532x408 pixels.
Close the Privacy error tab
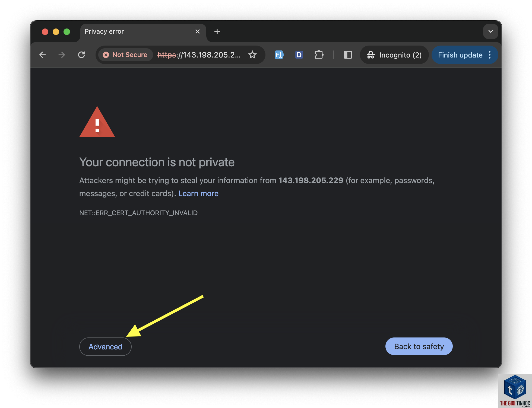click(x=198, y=31)
